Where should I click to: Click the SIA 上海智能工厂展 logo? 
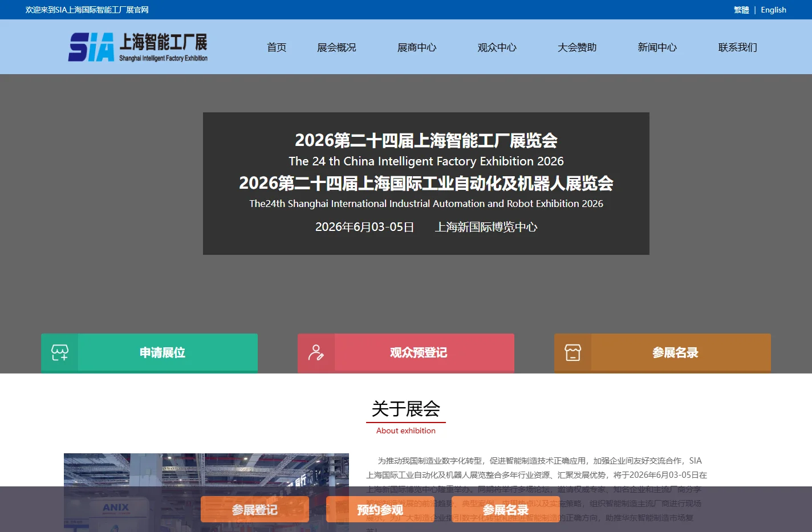click(138, 47)
